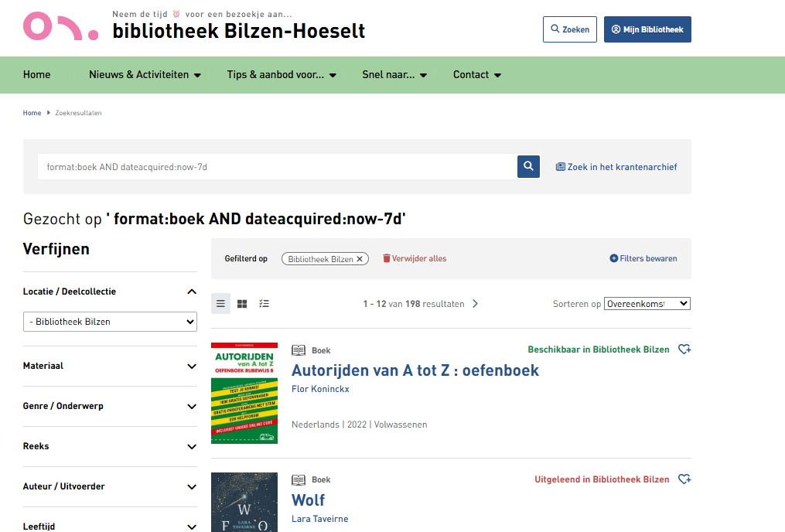The height and width of the screenshot is (532, 785).
Task: Click the Mijn Bibliotheek button
Action: point(647,29)
